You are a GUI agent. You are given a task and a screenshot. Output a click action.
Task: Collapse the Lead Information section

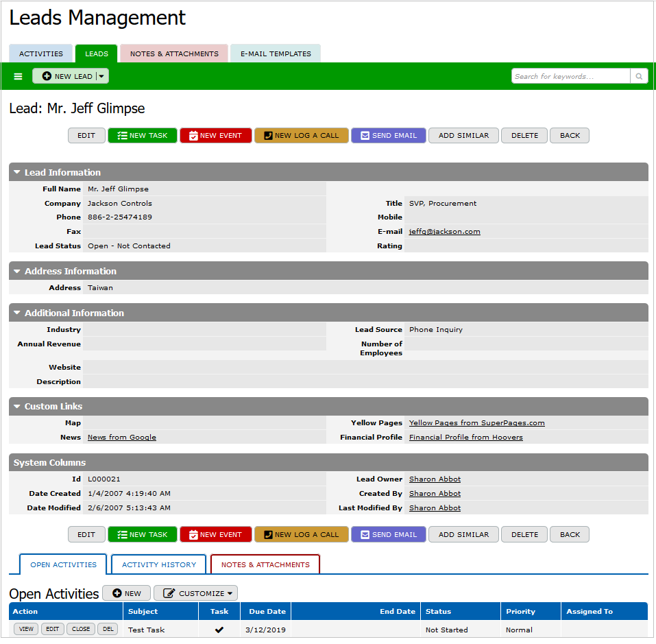(x=17, y=172)
